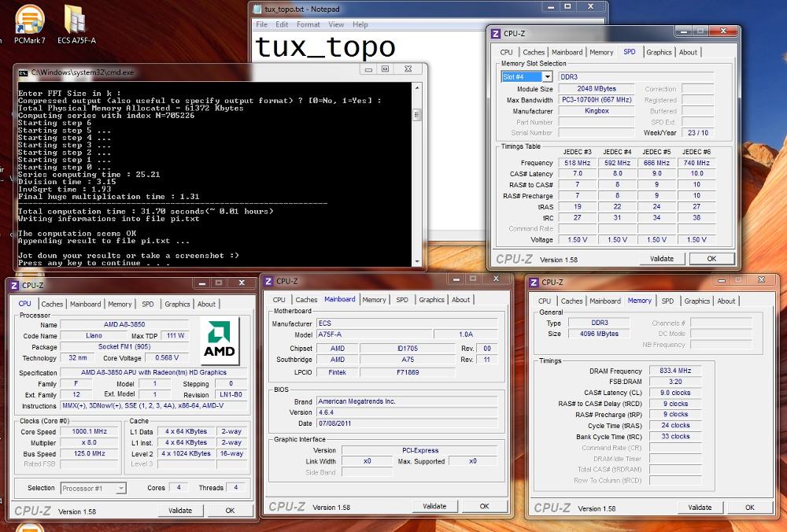Open the File menu in Notepad

tap(261, 24)
